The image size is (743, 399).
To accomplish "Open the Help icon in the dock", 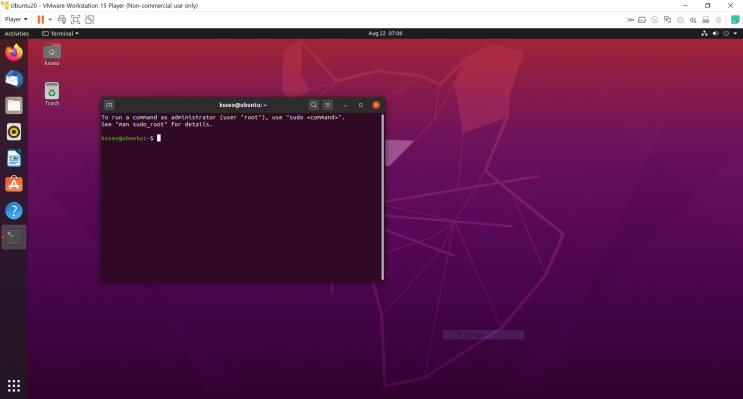I will coord(14,211).
